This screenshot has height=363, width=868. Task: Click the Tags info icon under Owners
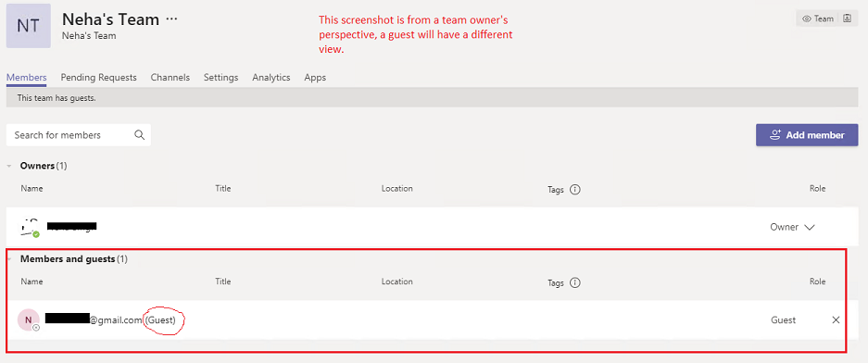574,190
